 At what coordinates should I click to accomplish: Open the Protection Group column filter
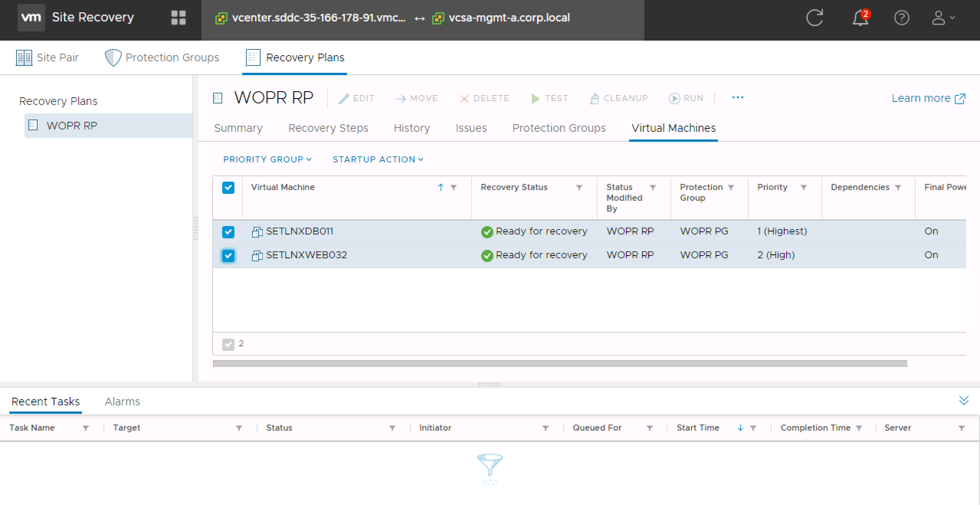pyautogui.click(x=731, y=187)
